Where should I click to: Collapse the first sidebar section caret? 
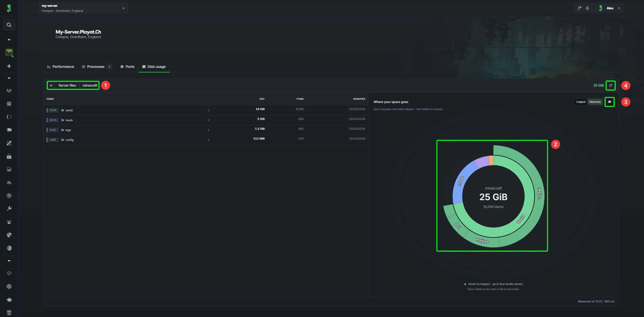(9, 40)
